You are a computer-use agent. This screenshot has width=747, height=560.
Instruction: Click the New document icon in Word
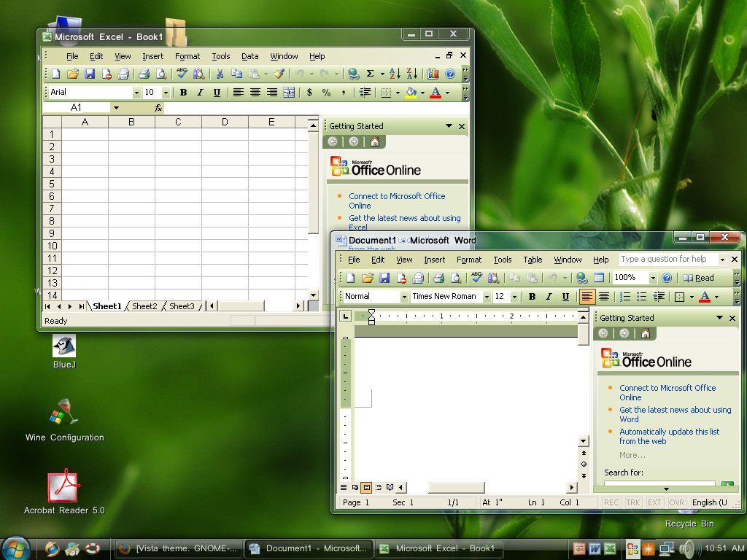click(351, 278)
